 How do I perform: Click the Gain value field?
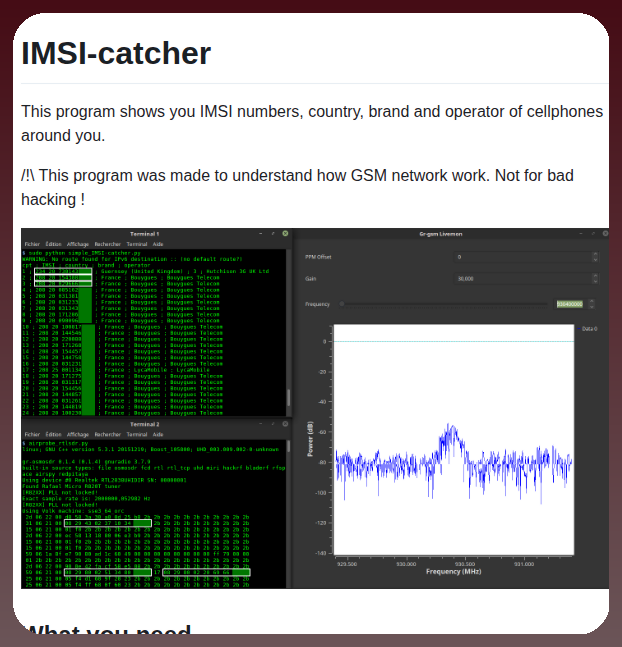[523, 279]
